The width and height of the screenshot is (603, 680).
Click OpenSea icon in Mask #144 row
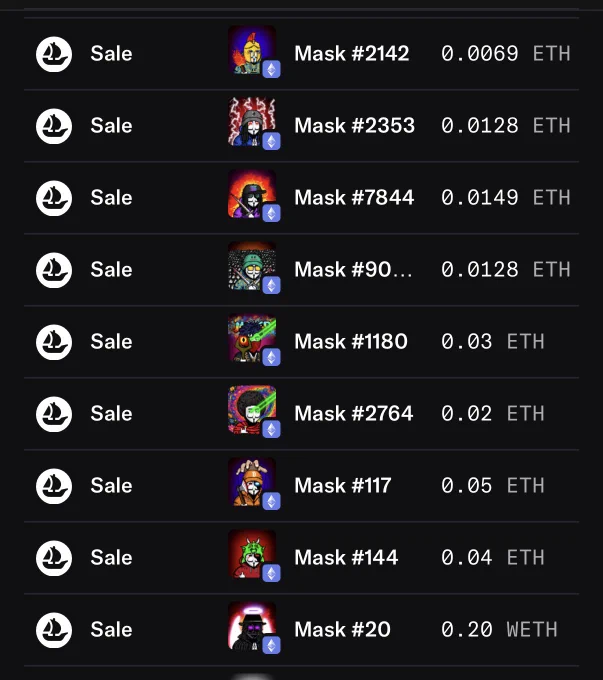(x=54, y=558)
